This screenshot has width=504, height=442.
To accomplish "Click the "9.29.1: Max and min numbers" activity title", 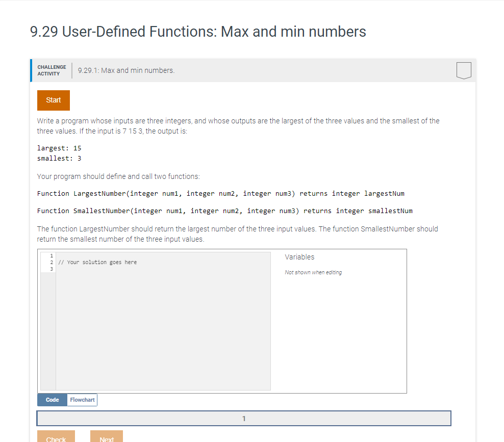I will click(x=127, y=70).
